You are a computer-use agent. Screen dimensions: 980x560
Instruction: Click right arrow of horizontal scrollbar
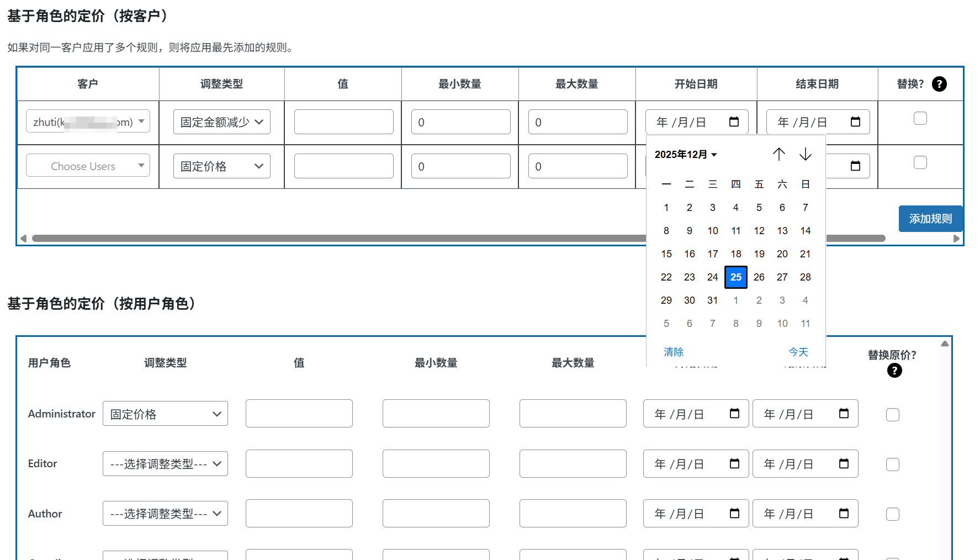pyautogui.click(x=957, y=239)
